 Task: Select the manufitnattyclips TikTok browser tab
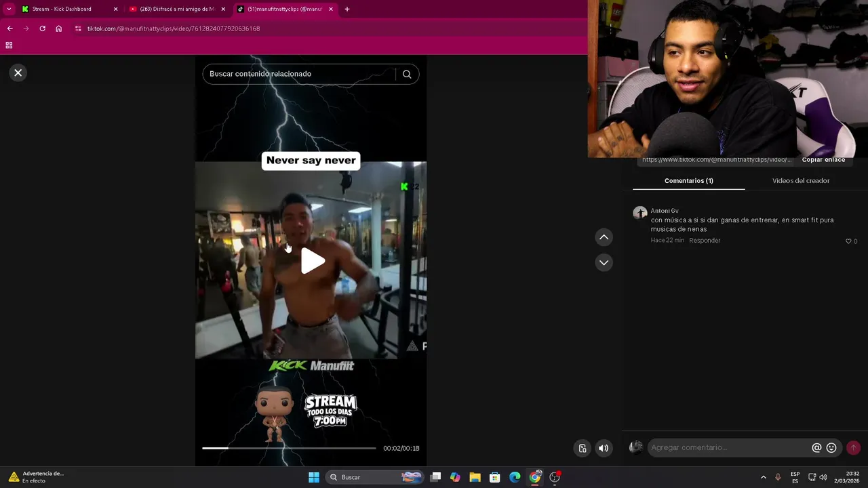coord(284,9)
